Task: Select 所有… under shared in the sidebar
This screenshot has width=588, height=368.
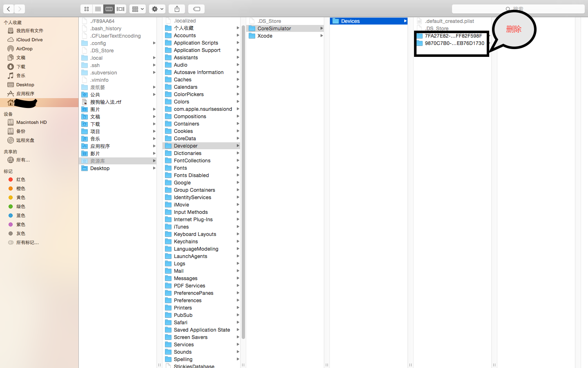Action: coord(39,160)
